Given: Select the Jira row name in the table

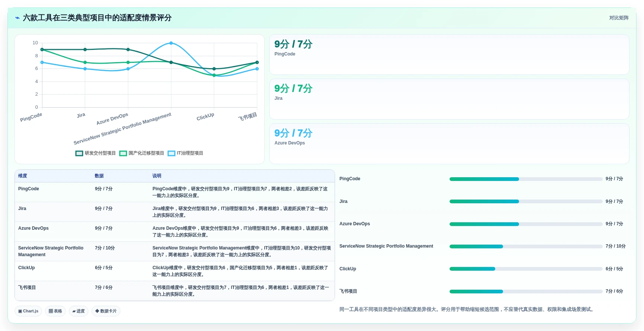Looking at the screenshot, I should [x=22, y=209].
